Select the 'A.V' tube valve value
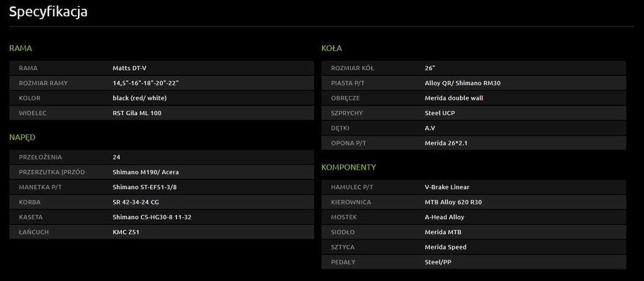This screenshot has height=281, width=644. coord(430,128)
